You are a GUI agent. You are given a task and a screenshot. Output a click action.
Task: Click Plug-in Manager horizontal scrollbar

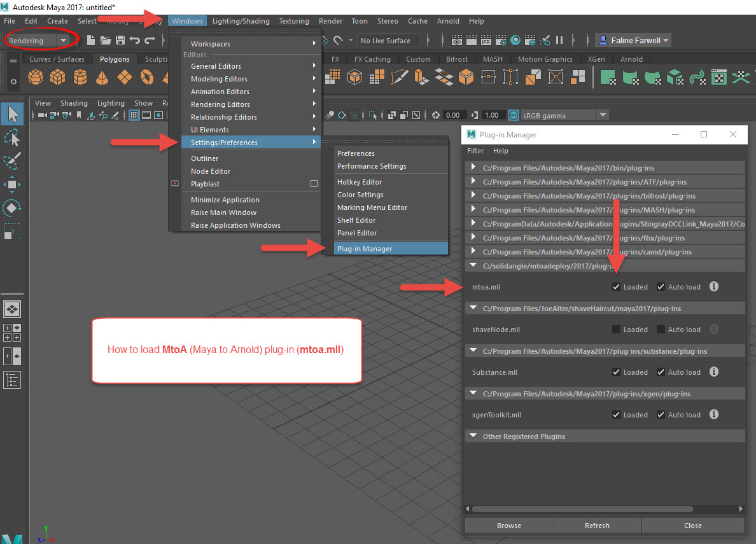coord(583,509)
